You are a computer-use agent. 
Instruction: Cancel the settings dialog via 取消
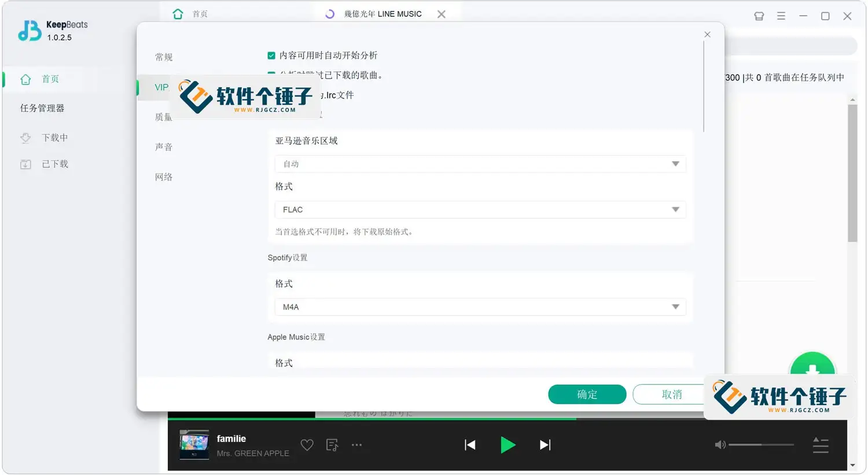[x=671, y=394]
